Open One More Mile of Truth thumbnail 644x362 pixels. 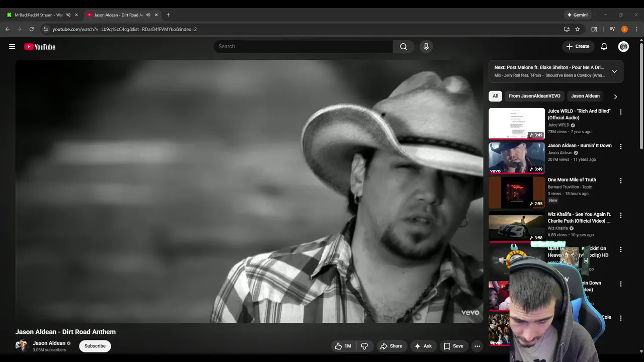pyautogui.click(x=517, y=192)
